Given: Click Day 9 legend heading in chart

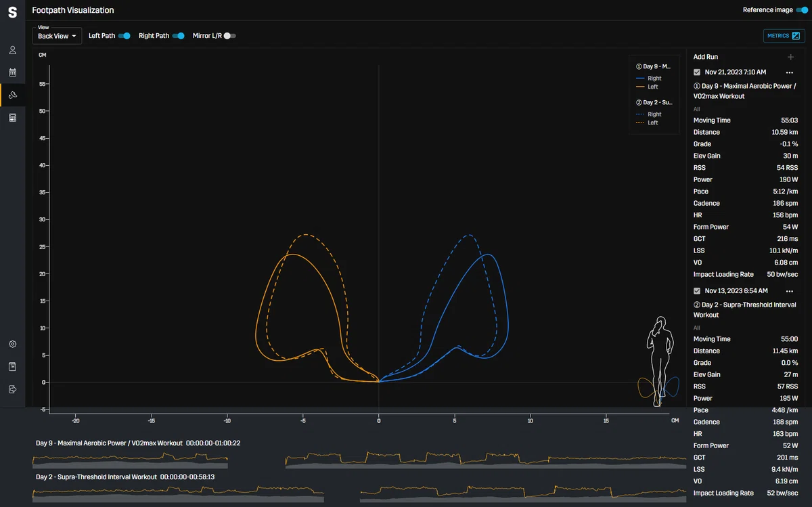Looking at the screenshot, I should 653,67.
